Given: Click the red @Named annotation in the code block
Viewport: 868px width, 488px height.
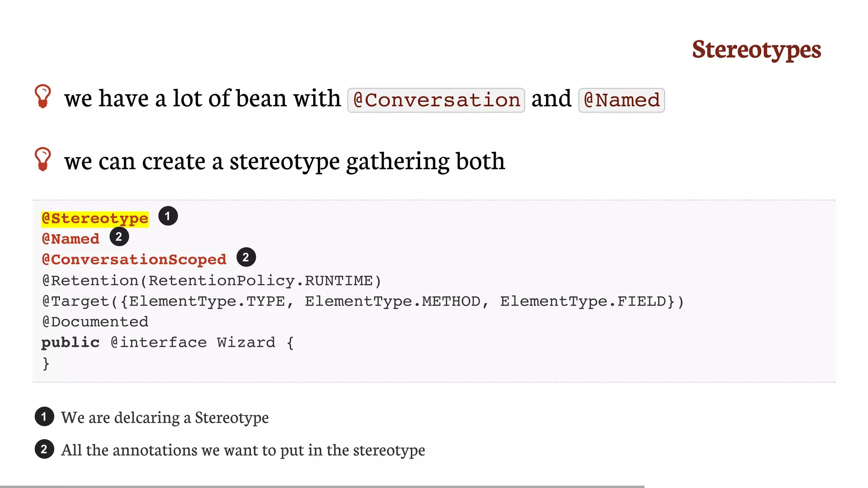Looking at the screenshot, I should (x=71, y=239).
